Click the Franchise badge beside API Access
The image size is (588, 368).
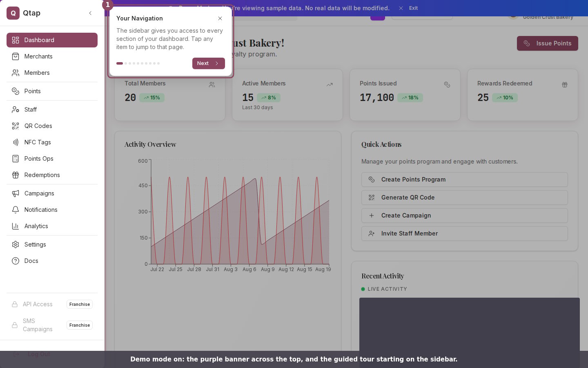tap(80, 304)
